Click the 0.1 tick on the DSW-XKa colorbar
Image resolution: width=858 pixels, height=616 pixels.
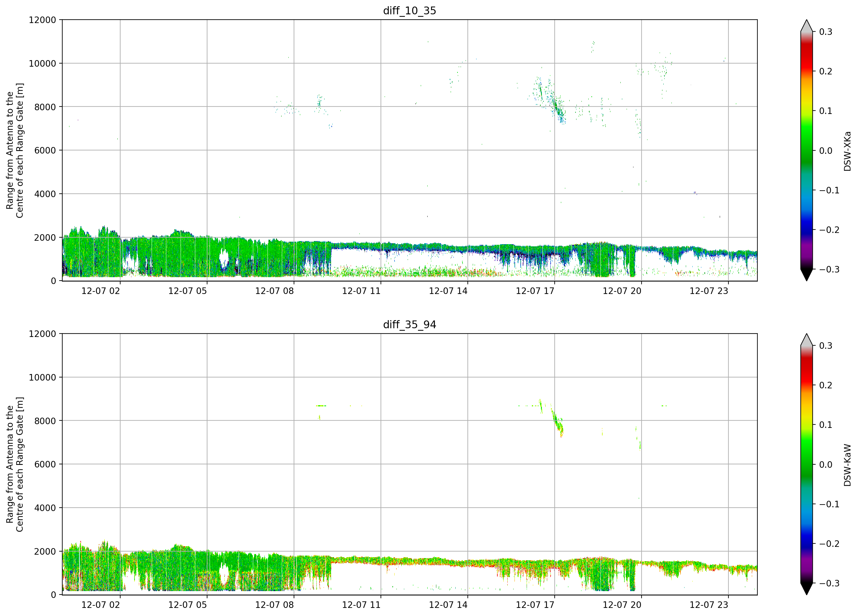tap(826, 111)
